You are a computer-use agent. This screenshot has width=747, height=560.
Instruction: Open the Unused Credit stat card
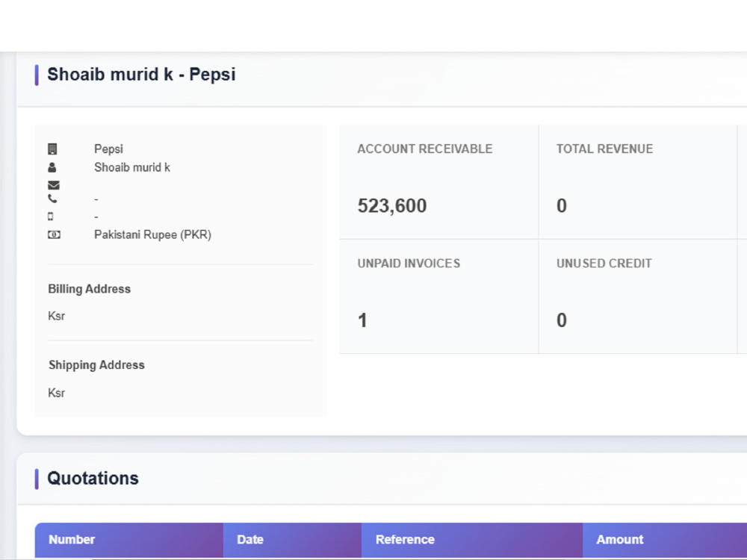(637, 296)
